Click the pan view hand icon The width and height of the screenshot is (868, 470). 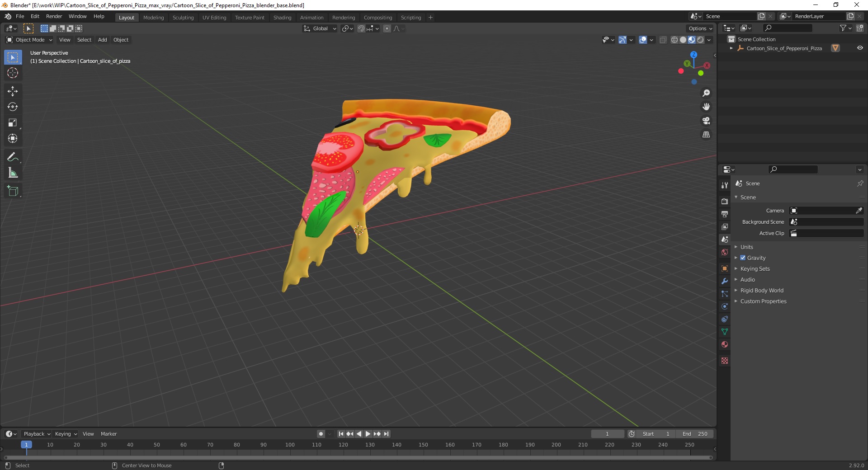tap(706, 107)
